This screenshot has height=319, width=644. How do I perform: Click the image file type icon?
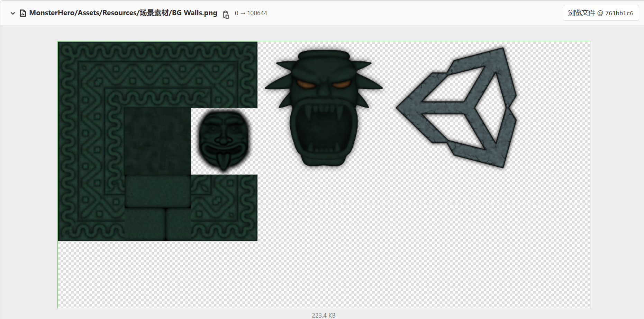[23, 13]
